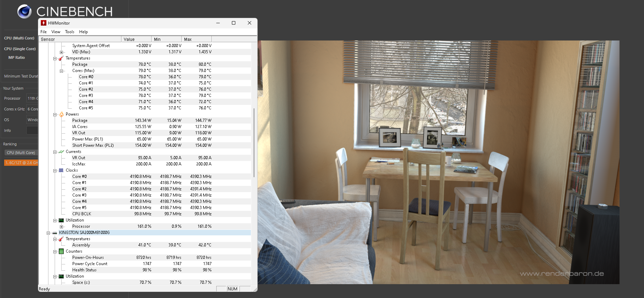Open the Tools menu
The height and width of the screenshot is (298, 644).
click(70, 32)
